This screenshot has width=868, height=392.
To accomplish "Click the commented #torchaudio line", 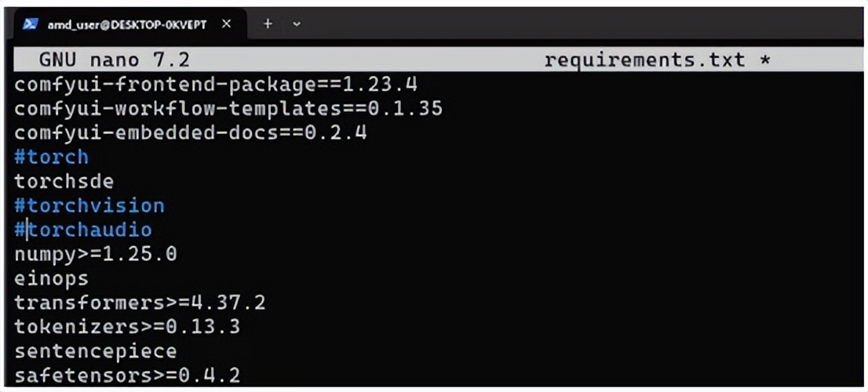I will coord(83,230).
